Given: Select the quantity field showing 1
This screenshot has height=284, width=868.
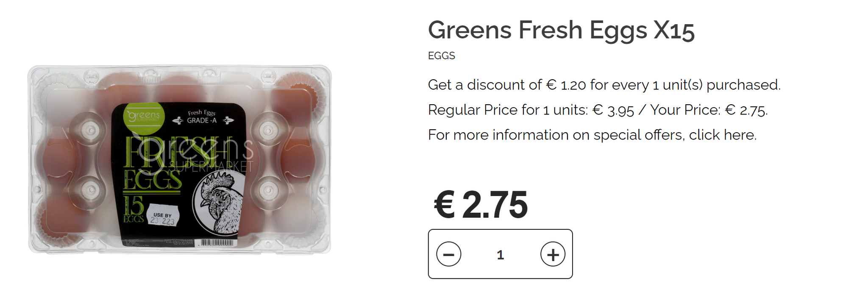Looking at the screenshot, I should pyautogui.click(x=501, y=255).
